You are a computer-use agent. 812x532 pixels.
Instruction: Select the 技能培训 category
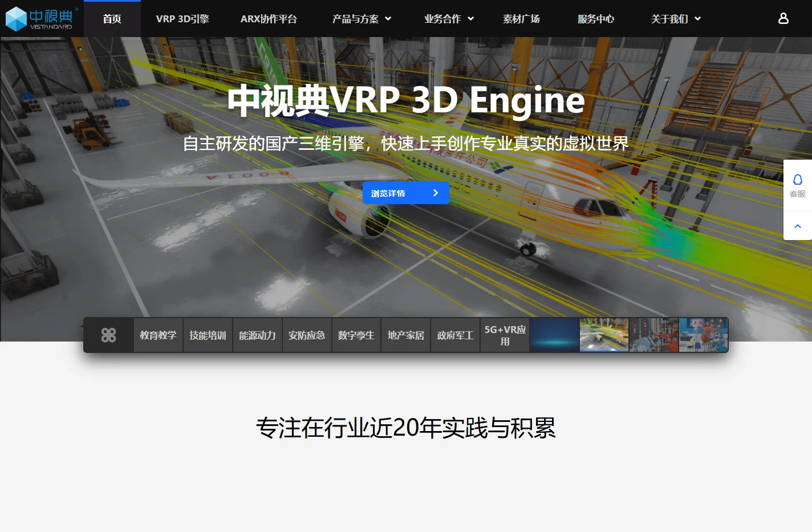208,335
